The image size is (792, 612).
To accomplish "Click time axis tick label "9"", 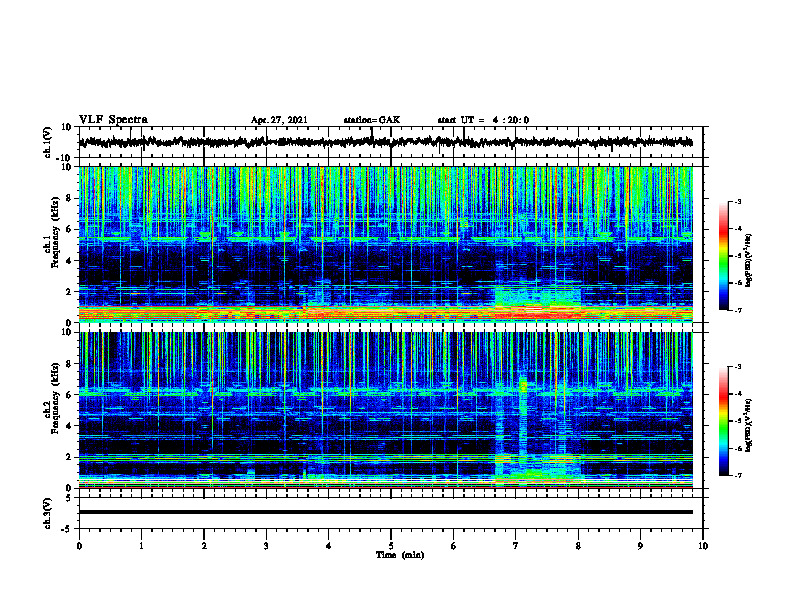I will (640, 546).
